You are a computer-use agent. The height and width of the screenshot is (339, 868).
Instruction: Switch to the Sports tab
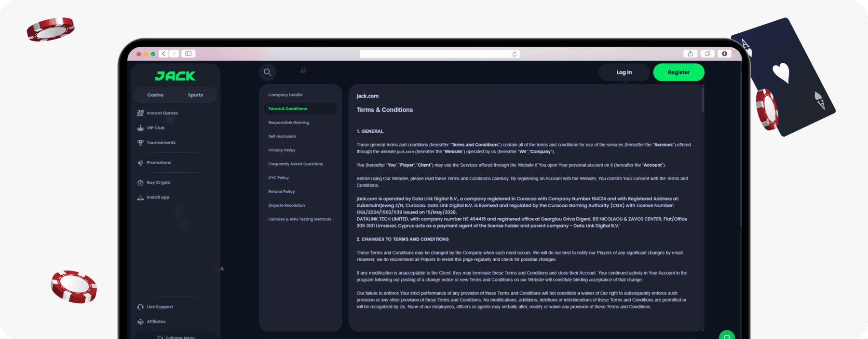(195, 95)
